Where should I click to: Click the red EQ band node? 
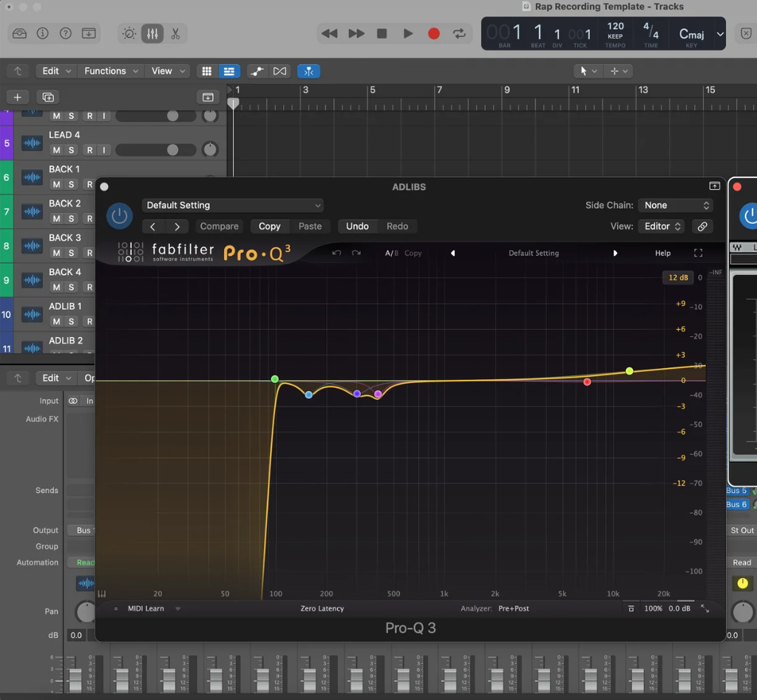587,382
